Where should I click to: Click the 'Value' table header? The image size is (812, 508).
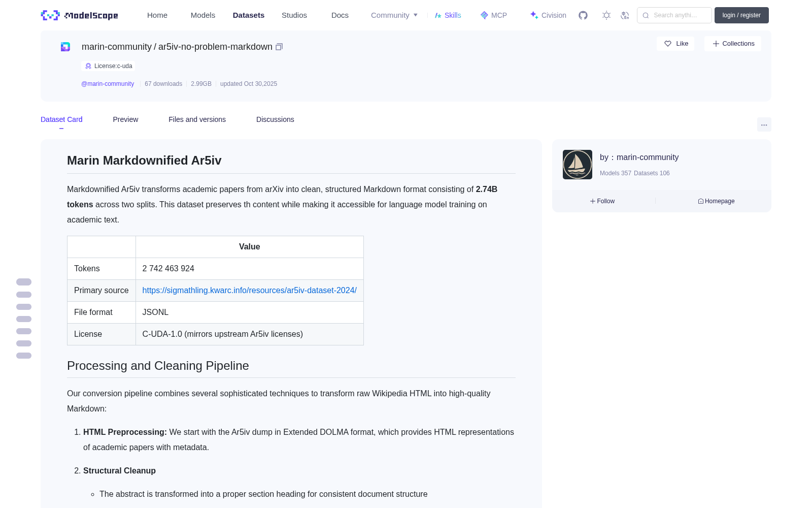(250, 247)
